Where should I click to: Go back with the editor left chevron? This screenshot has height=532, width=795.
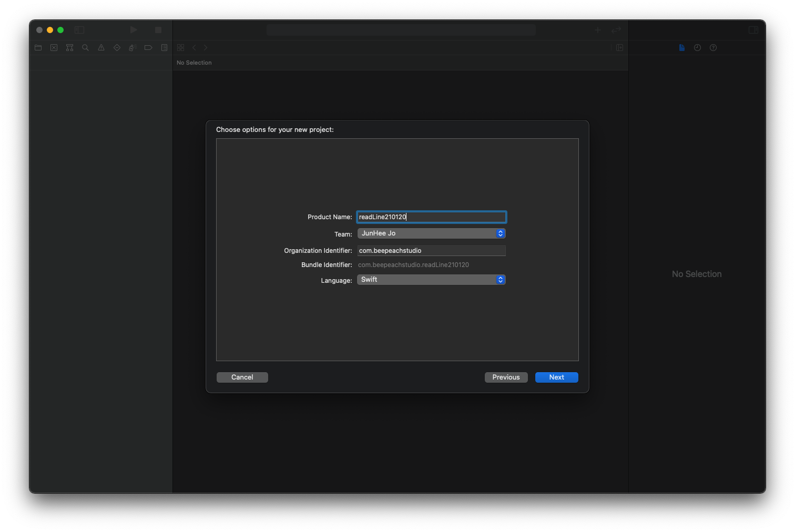tap(194, 47)
